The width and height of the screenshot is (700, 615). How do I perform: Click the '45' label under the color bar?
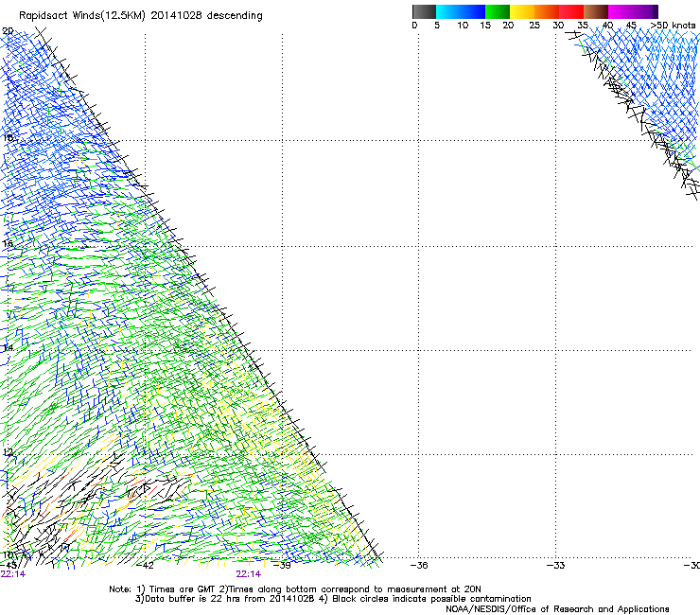[x=631, y=26]
